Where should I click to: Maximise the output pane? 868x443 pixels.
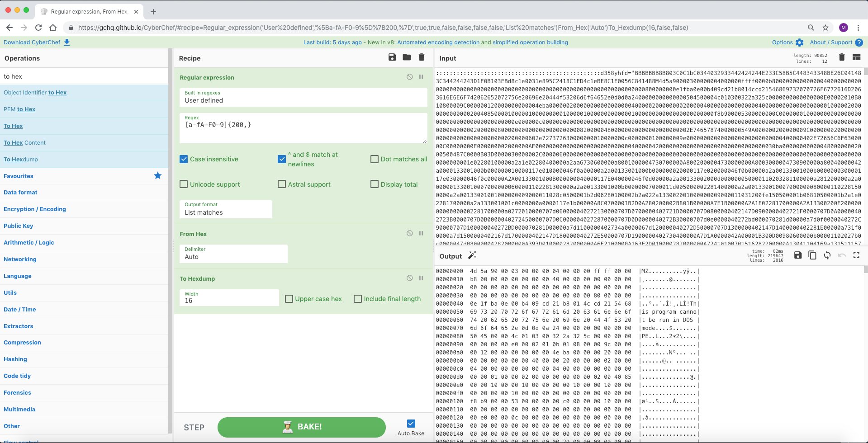point(856,255)
